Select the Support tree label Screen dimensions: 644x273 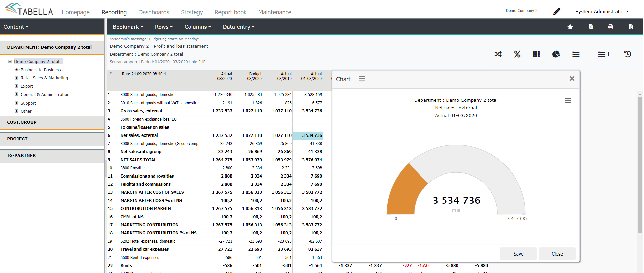28,103
